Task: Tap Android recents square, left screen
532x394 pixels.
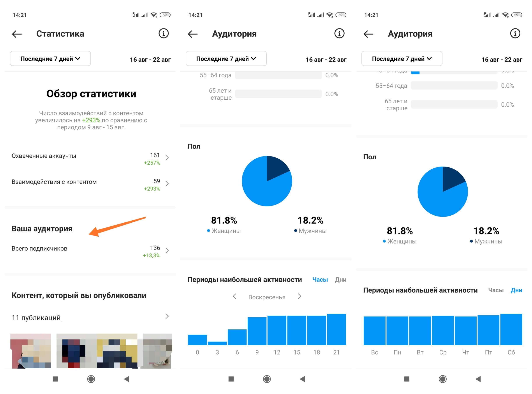Action: click(55, 379)
